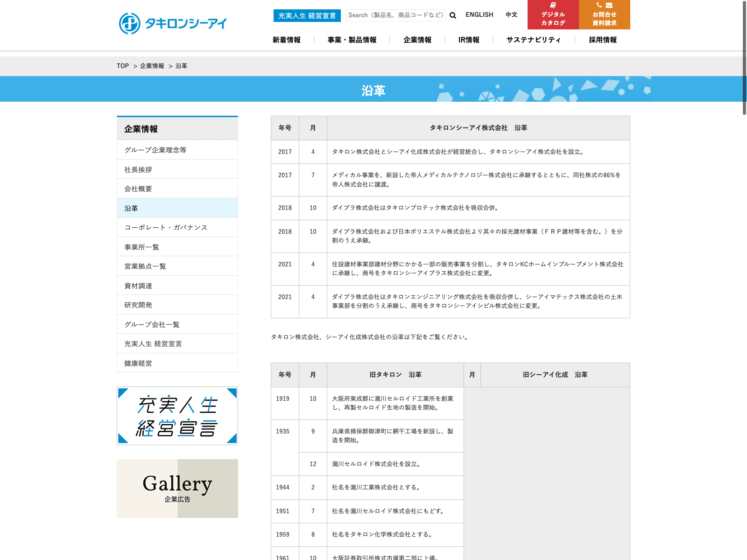This screenshot has width=747, height=560.
Task: Click the 充実人生 経営宣言 sidebar banner
Action: [x=177, y=416]
